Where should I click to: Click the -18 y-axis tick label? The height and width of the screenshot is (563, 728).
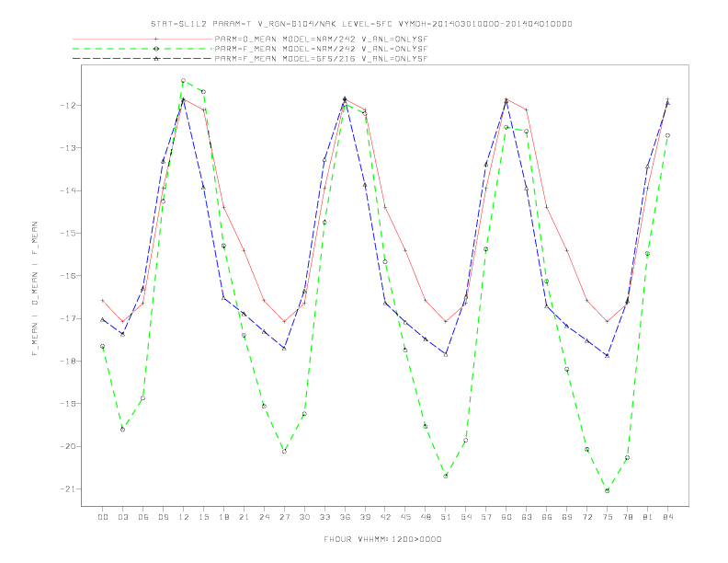(x=69, y=361)
